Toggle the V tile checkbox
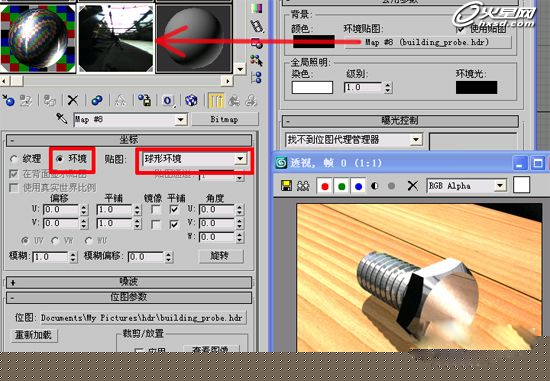 point(174,224)
